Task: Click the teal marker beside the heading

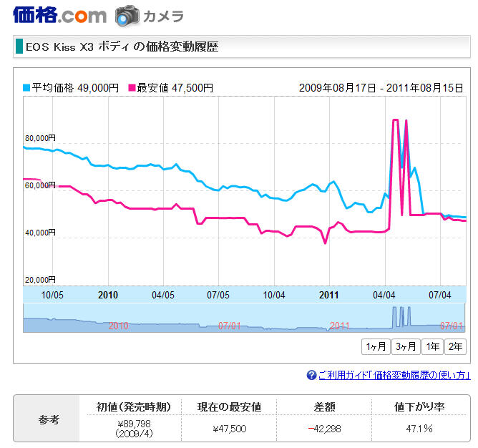Action: coord(19,47)
